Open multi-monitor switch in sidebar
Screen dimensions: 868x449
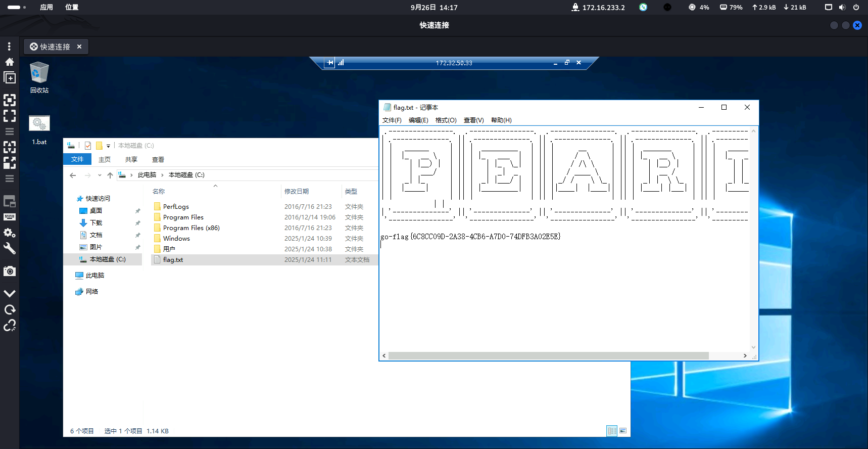(x=10, y=201)
